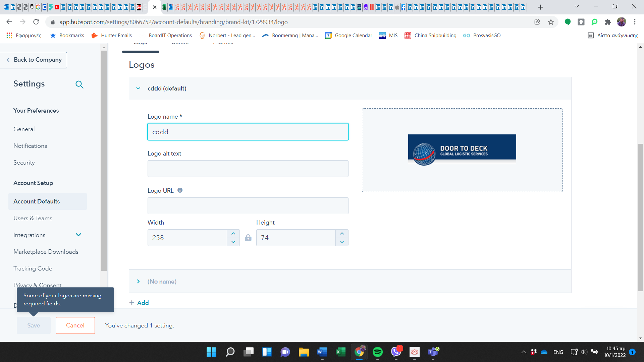Click the Save button
Viewport: 644px width, 362px height.
coord(33,325)
